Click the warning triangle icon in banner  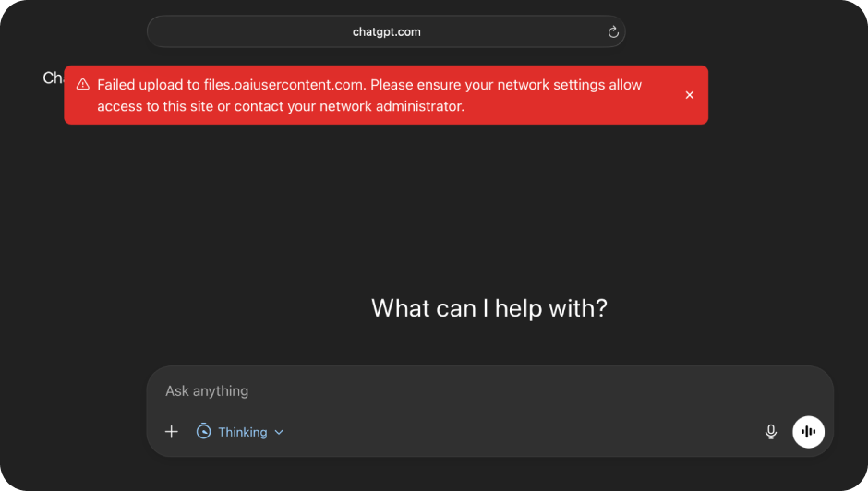tap(83, 85)
